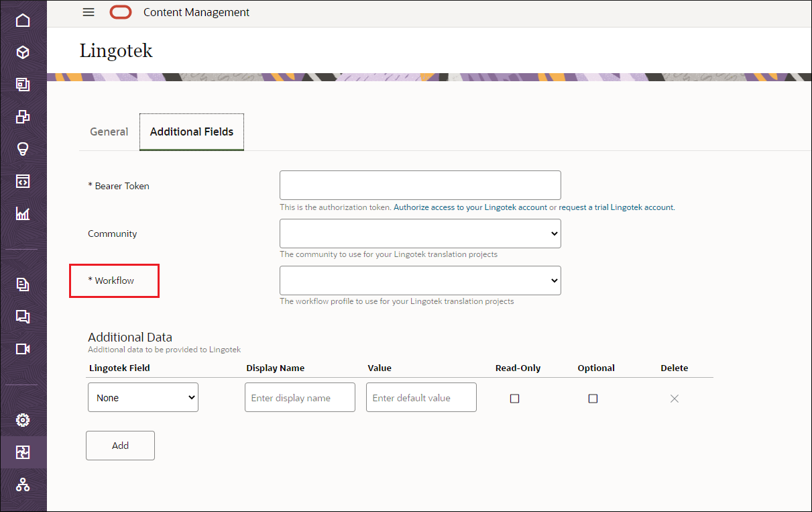Select the Additional Fields tab
This screenshot has width=812, height=512.
click(192, 132)
